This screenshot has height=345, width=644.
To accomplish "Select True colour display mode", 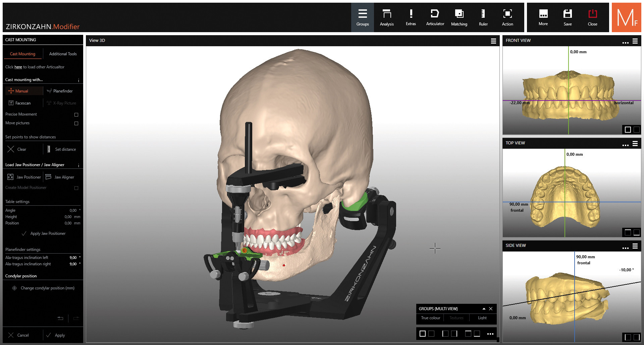I will (x=430, y=318).
